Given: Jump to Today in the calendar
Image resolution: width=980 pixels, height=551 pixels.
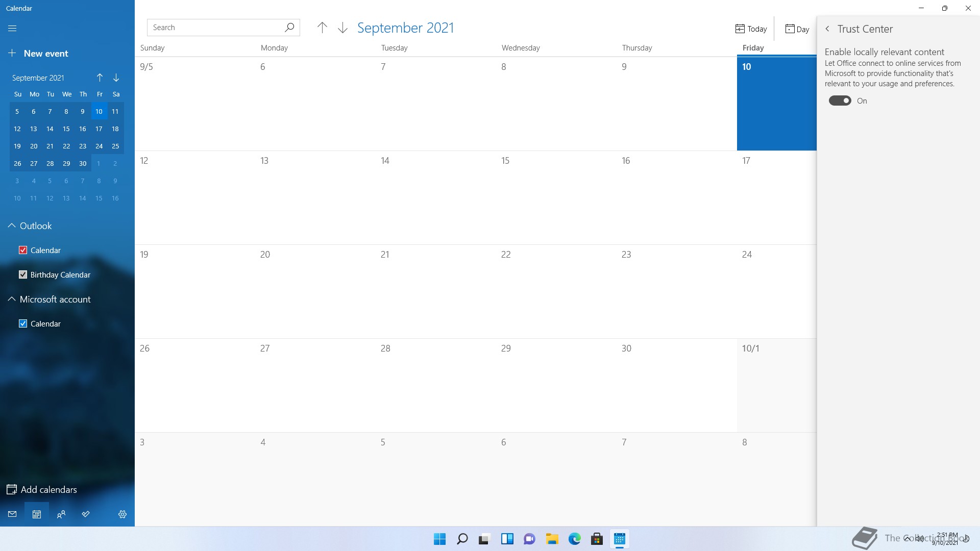Looking at the screenshot, I should pyautogui.click(x=751, y=29).
